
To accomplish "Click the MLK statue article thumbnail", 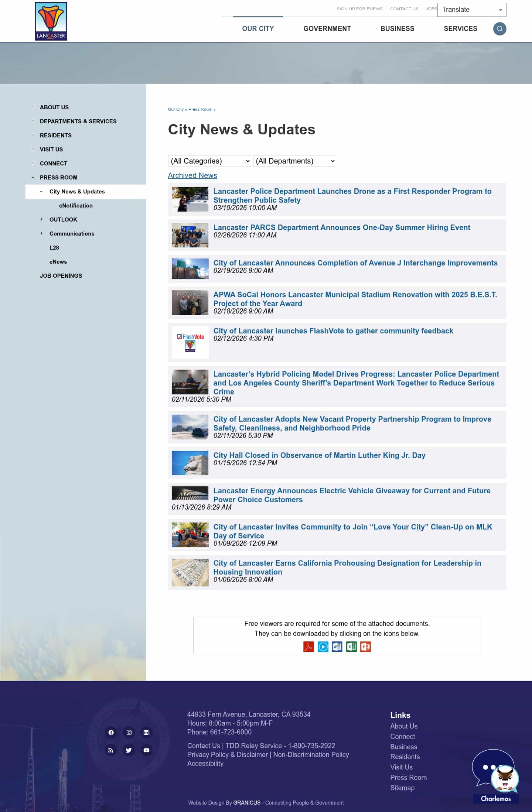I will point(190,463).
